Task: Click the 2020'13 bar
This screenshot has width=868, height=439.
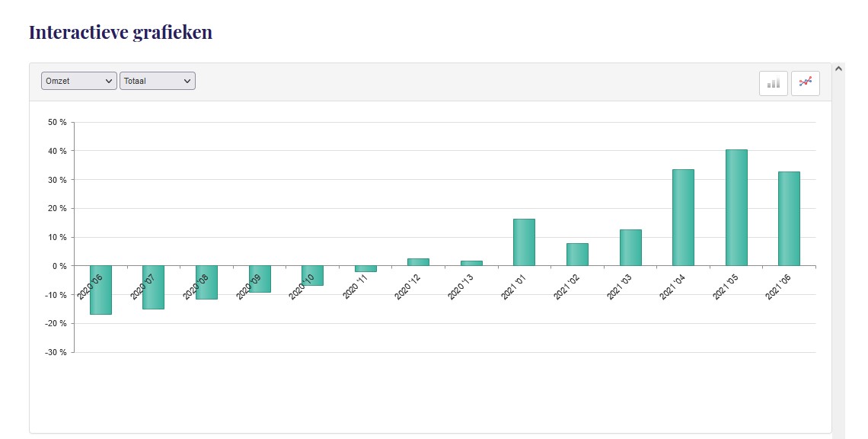Action: point(471,263)
